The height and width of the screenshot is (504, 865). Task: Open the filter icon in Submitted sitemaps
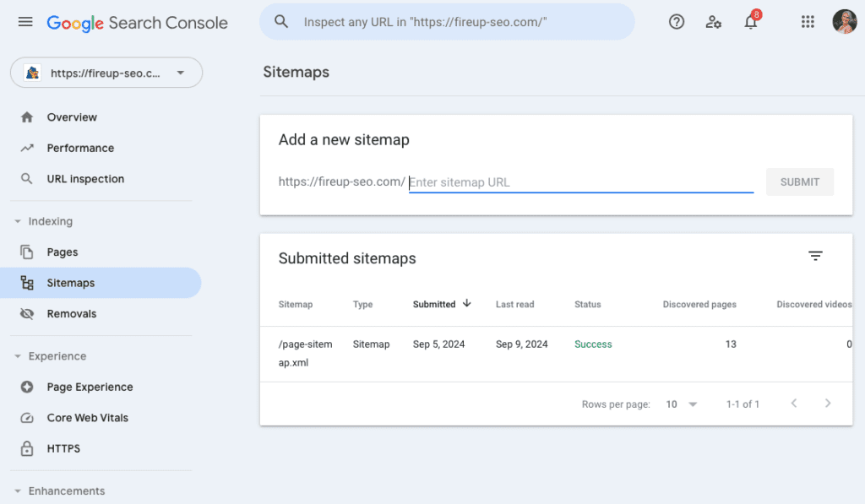[x=815, y=255]
